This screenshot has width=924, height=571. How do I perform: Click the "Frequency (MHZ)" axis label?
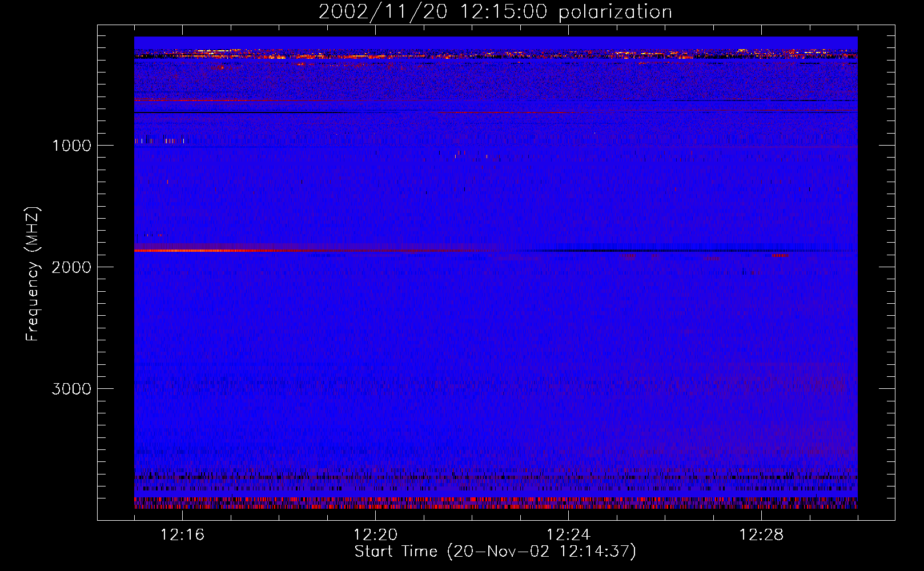point(33,274)
